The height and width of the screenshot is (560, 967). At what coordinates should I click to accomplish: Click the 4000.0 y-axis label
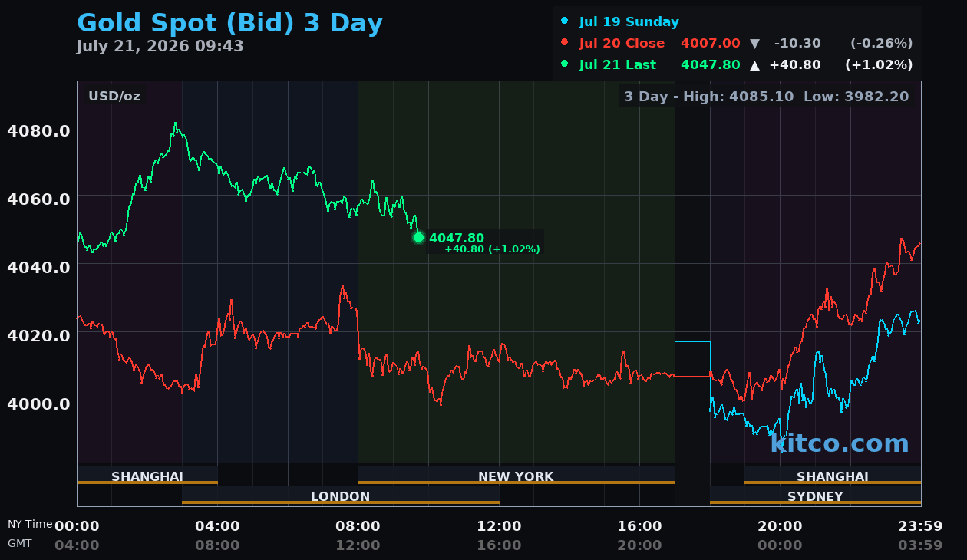tap(38, 404)
